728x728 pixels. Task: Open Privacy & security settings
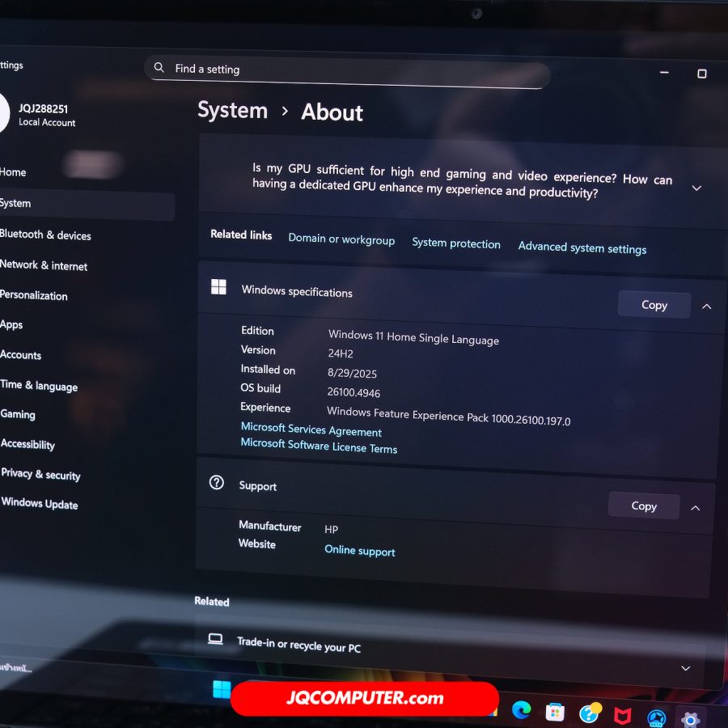point(40,474)
